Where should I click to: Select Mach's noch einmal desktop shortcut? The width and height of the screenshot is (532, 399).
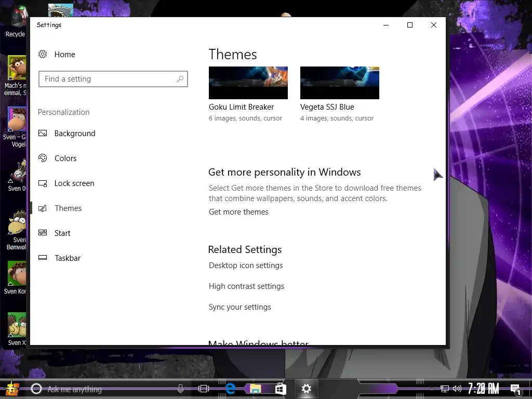point(15,76)
